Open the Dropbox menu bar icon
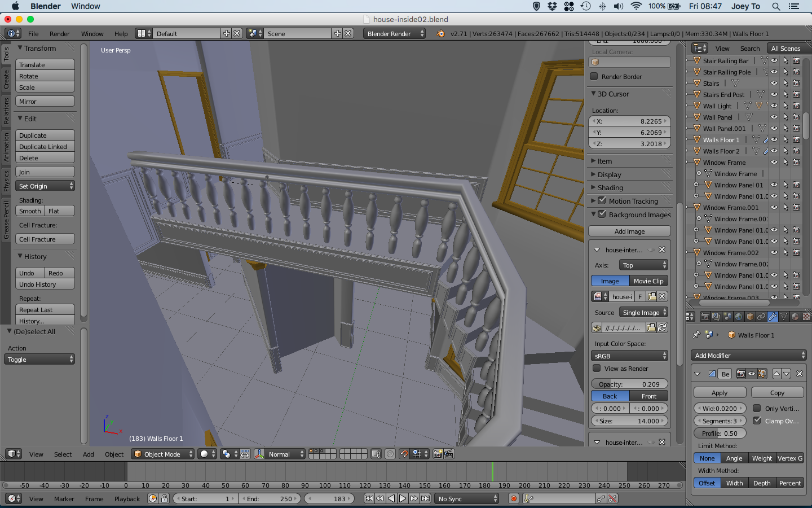 pyautogui.click(x=553, y=6)
